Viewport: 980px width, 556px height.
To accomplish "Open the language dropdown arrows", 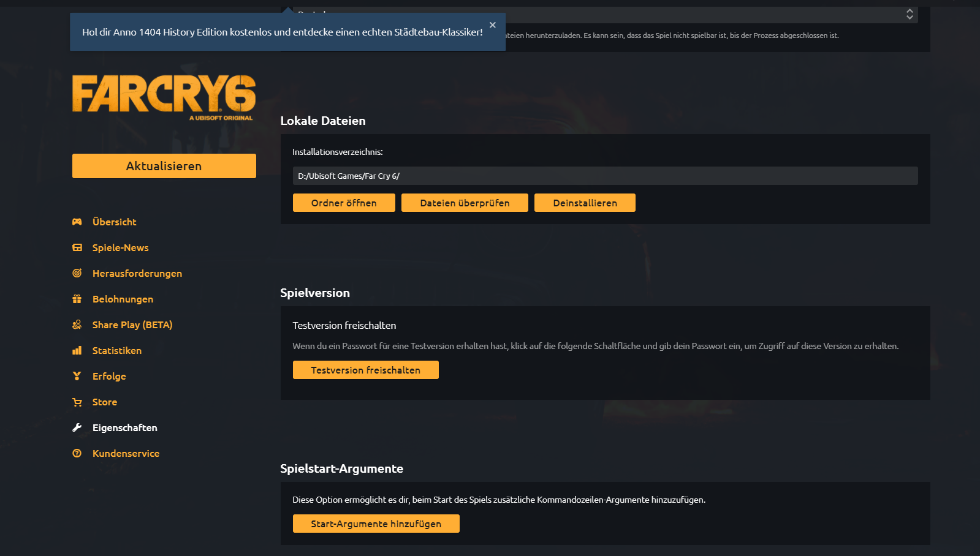I will pos(910,14).
